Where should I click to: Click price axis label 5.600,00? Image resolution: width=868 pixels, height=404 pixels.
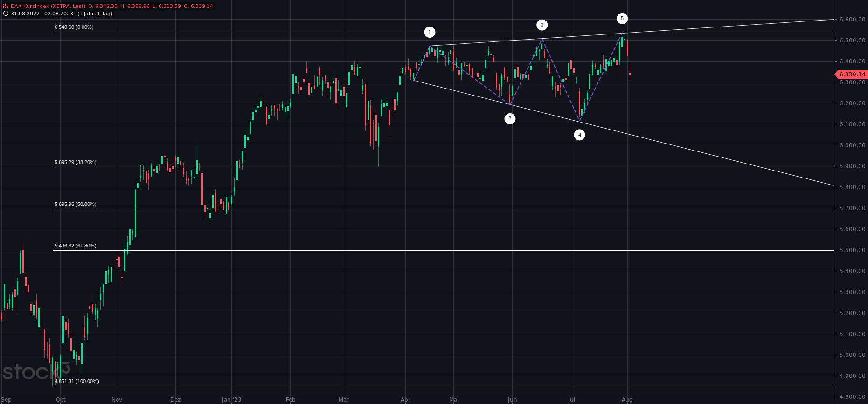pyautogui.click(x=852, y=229)
